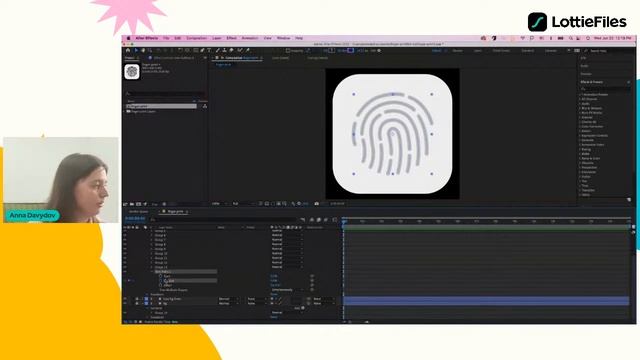Open blend mode dropdown for Group 7
640x360 pixels.
coord(287,240)
